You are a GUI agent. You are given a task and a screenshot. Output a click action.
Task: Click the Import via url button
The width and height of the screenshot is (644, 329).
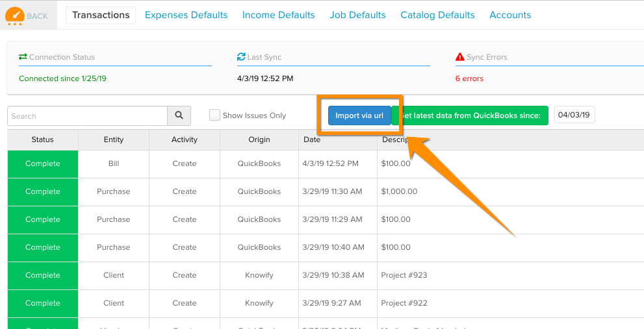[359, 116]
